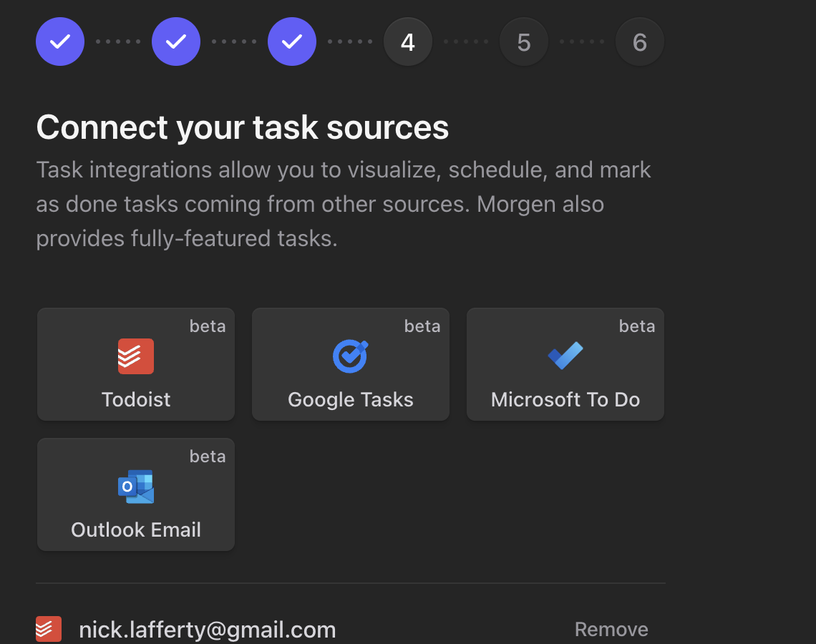This screenshot has height=644, width=816.
Task: Connect the Microsoft To Do integration
Action: click(x=565, y=364)
